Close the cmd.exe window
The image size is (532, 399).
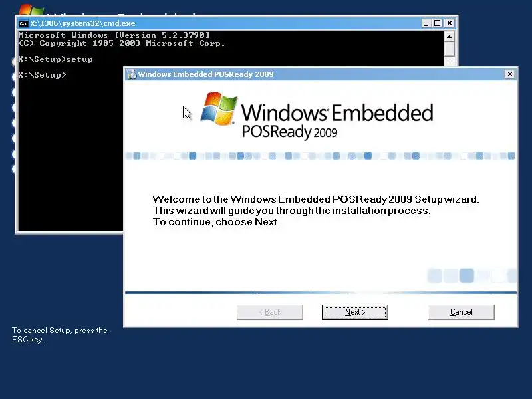450,23
